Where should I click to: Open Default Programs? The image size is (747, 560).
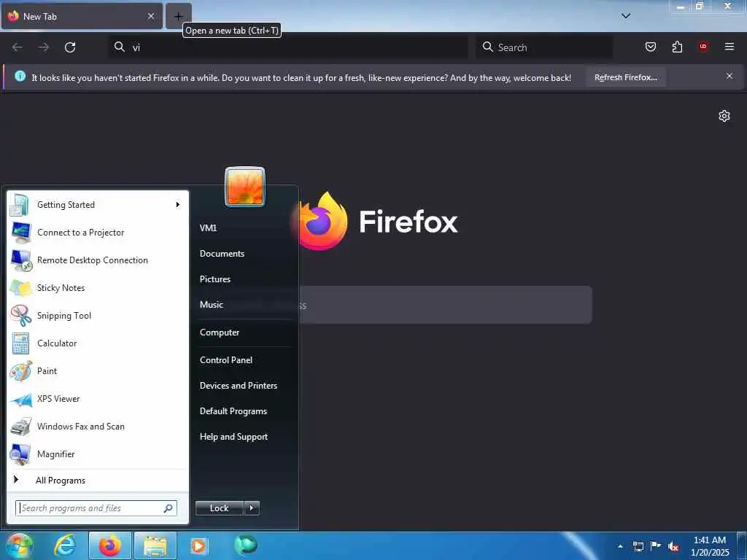coord(233,411)
